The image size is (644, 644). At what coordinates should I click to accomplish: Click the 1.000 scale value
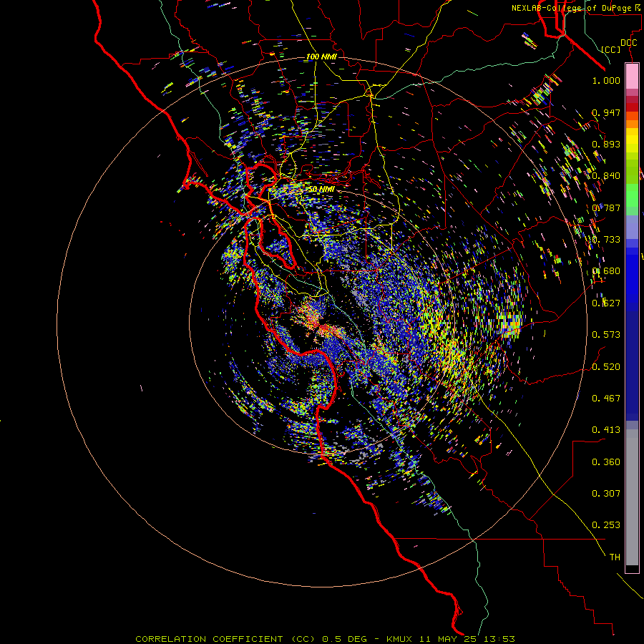tap(606, 80)
